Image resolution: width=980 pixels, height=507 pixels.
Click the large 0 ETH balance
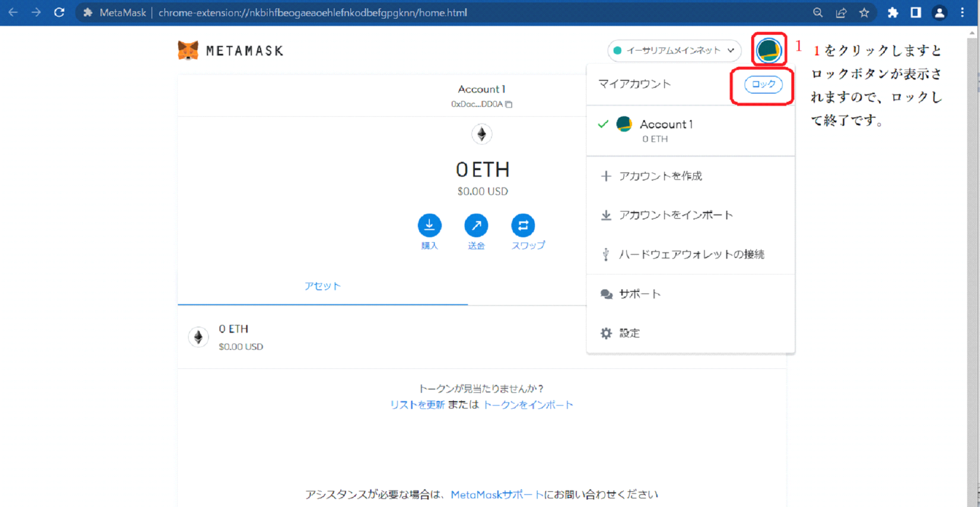pos(483,170)
